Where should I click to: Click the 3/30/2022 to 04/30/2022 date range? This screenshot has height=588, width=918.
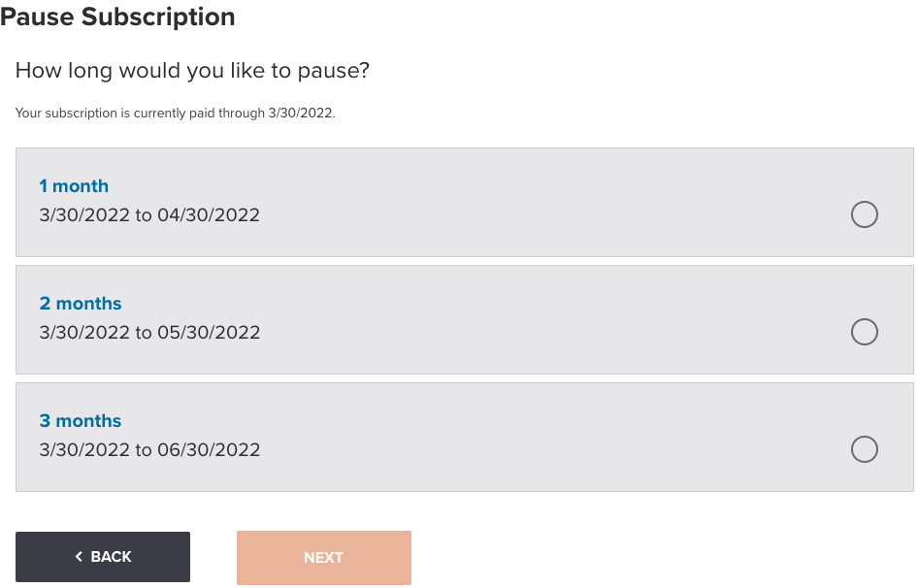pos(149,215)
